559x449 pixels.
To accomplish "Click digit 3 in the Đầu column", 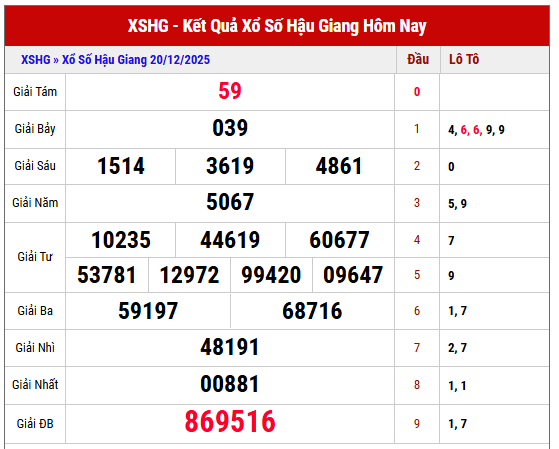I will [417, 203].
